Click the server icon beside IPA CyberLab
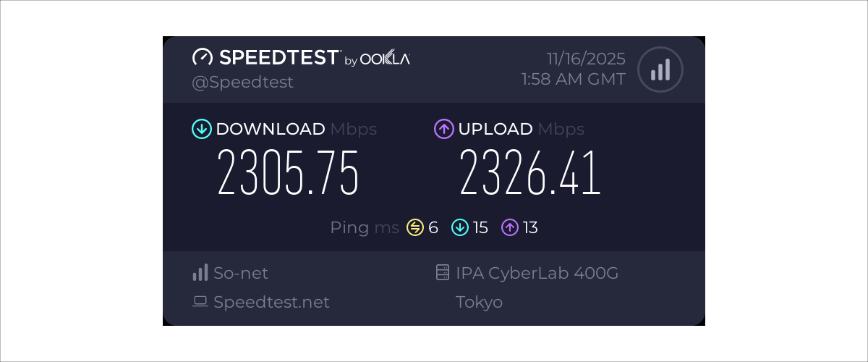868x362 pixels. point(443,273)
